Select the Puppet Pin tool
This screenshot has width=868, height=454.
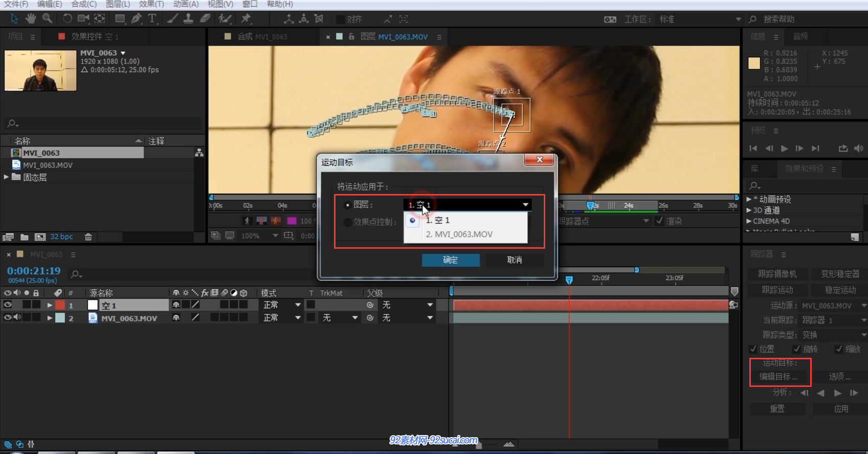tap(246, 19)
